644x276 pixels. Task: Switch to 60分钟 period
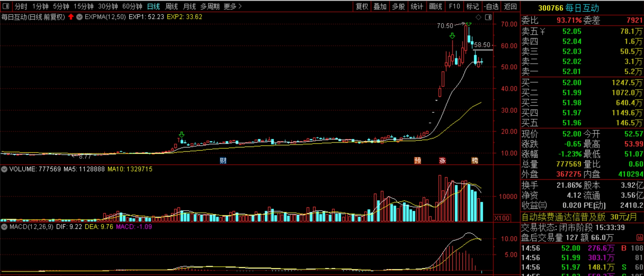click(x=132, y=6)
